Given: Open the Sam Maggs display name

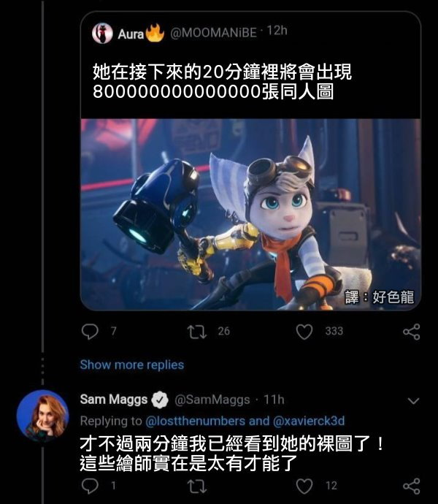Looking at the screenshot, I should 114,400.
